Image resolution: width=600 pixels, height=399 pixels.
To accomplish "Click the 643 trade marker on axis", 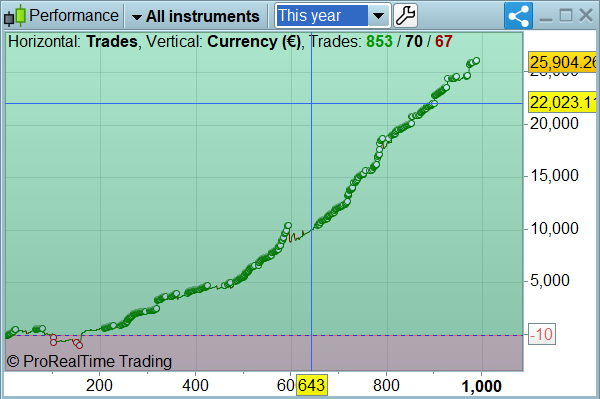I will [x=312, y=385].
